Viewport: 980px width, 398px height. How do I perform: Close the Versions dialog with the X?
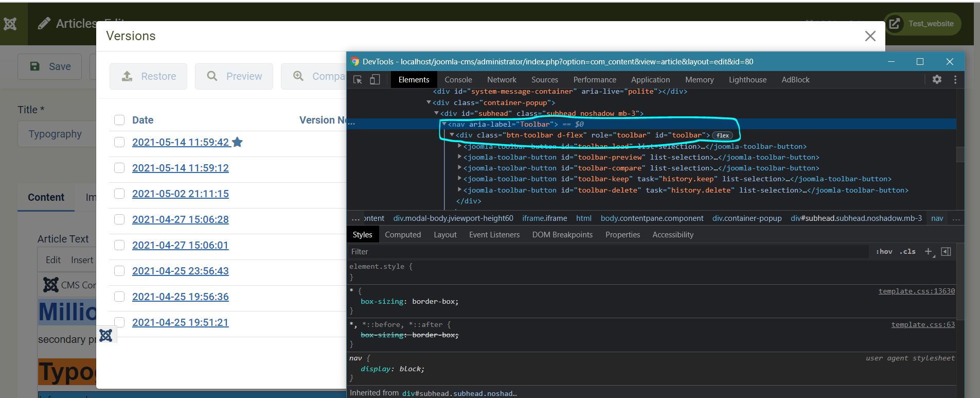tap(870, 36)
